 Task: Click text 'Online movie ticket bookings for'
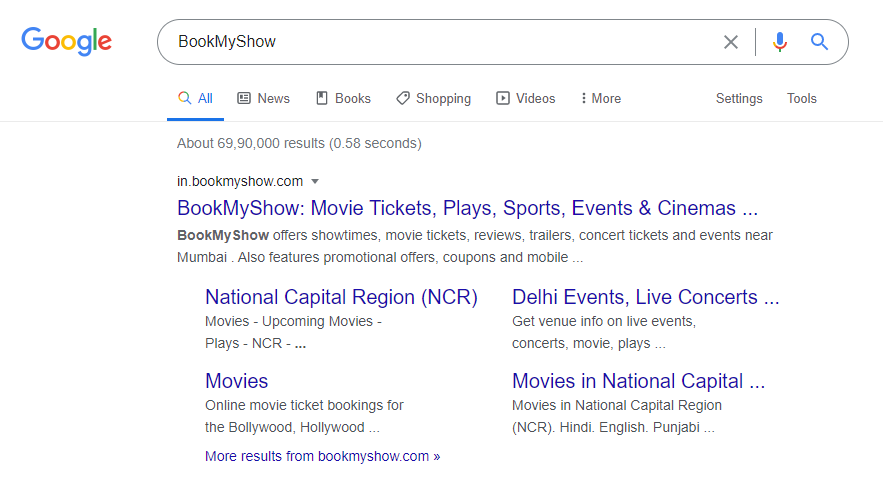(x=304, y=406)
